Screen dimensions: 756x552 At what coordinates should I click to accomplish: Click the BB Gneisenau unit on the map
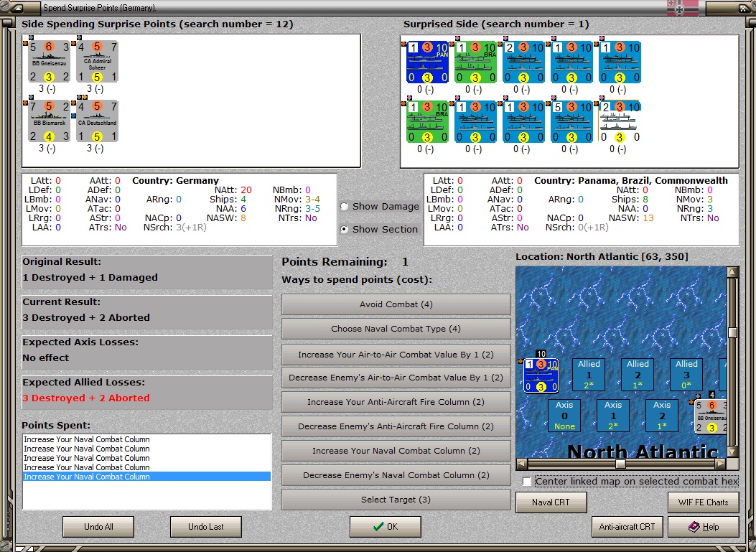tap(711, 416)
